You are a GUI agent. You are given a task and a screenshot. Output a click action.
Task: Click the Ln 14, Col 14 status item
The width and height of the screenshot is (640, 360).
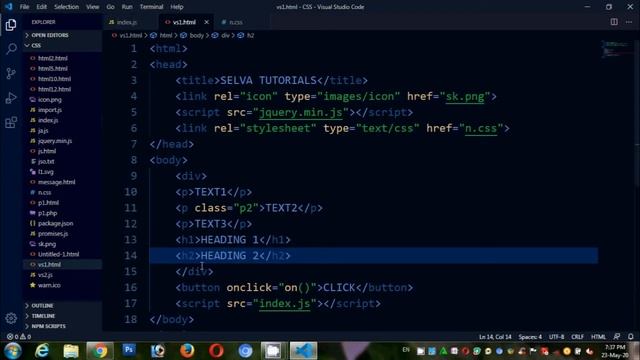[x=495, y=337]
